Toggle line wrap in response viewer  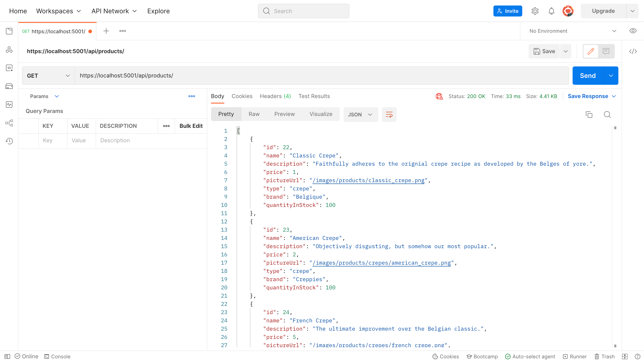coord(389,114)
